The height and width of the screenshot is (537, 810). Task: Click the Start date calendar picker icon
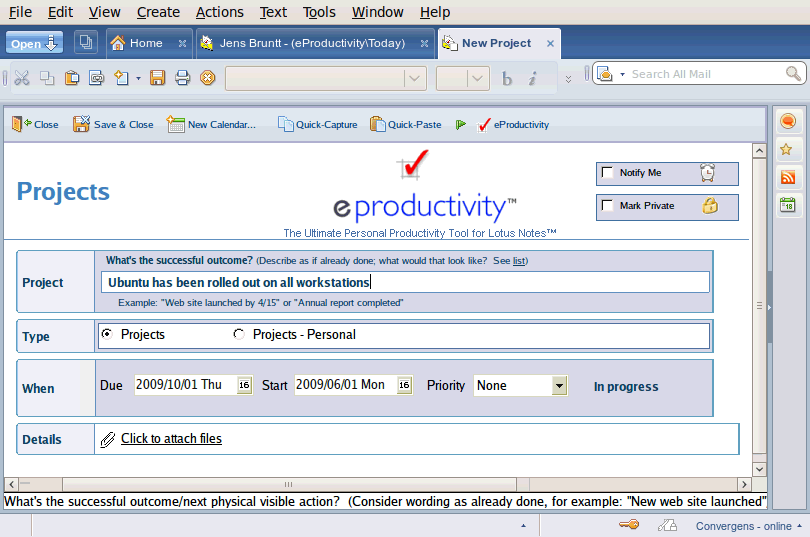tap(404, 385)
